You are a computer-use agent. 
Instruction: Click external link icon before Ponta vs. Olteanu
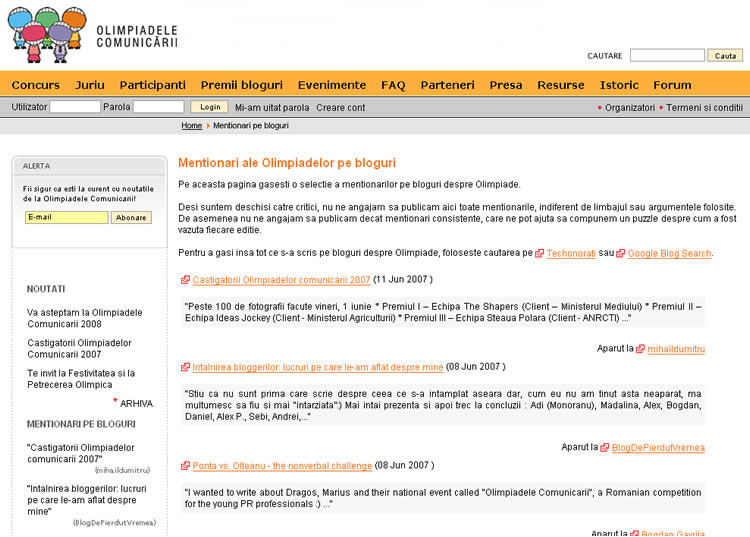pyautogui.click(x=185, y=466)
